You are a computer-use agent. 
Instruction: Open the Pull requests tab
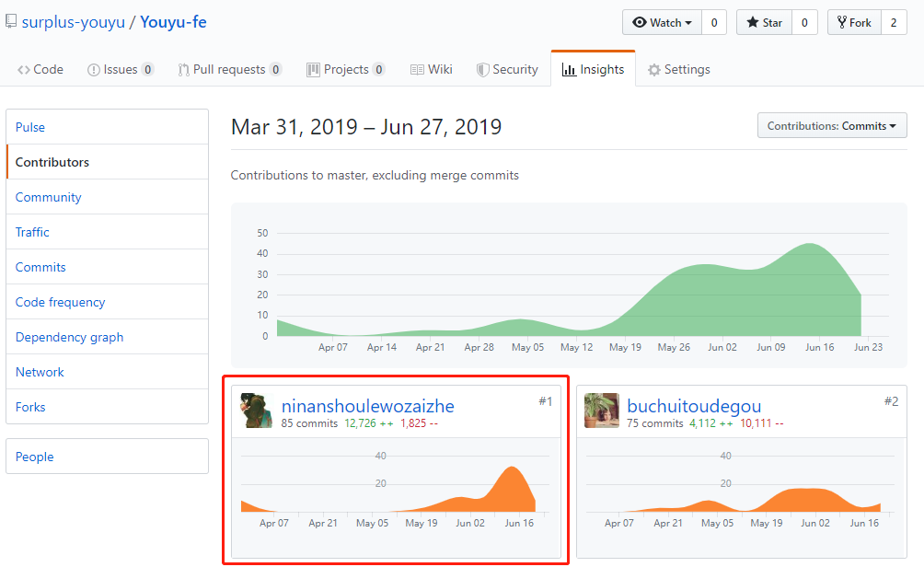[x=229, y=69]
